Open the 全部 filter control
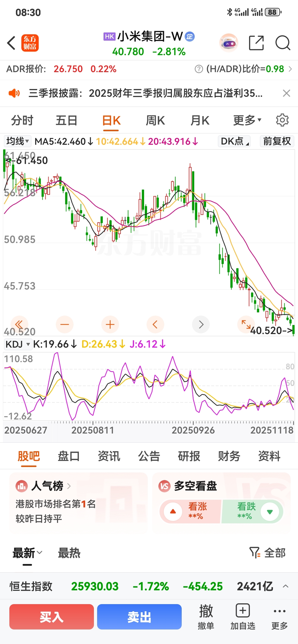This screenshot has height=644, width=298. click(268, 553)
